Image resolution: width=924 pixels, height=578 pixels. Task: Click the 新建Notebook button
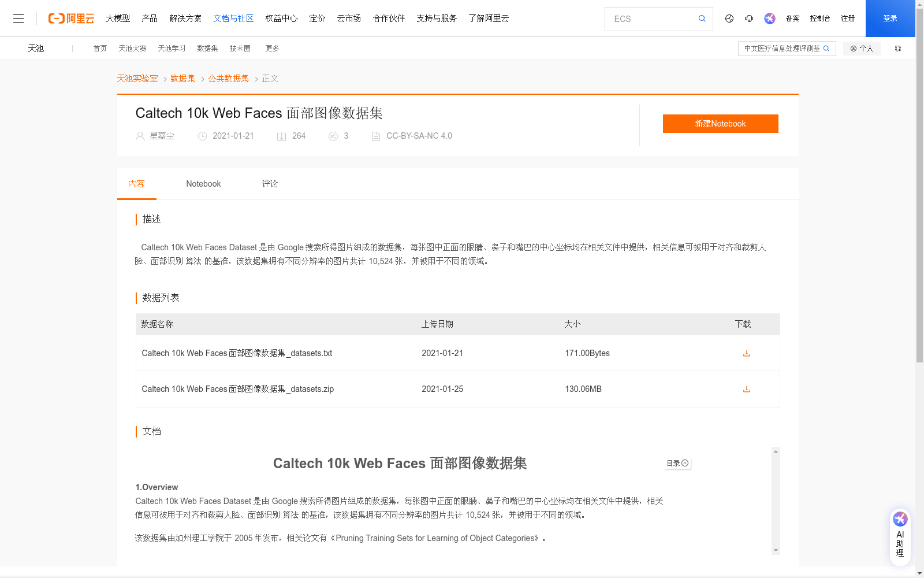click(720, 124)
